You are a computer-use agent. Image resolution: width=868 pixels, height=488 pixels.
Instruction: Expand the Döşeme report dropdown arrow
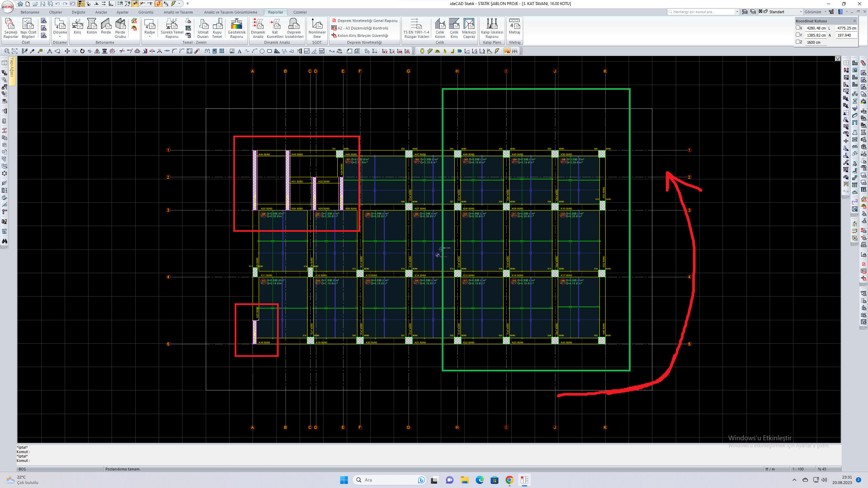(x=60, y=37)
